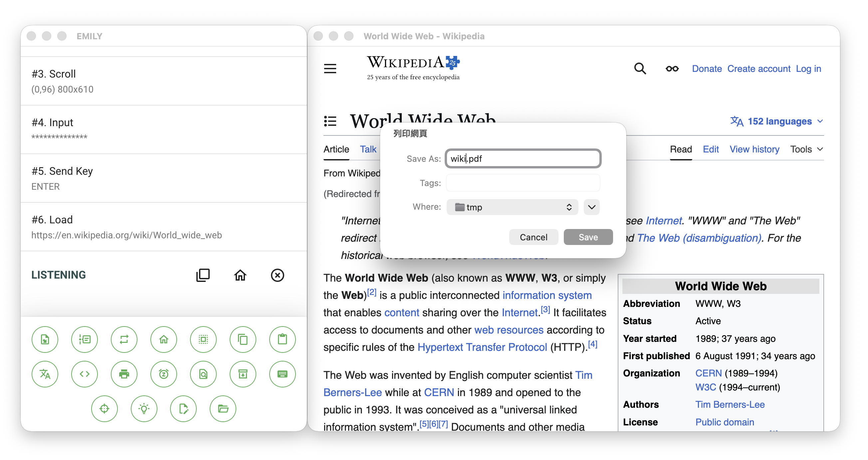Image resolution: width=868 pixels, height=460 pixels.
Task: Click the Tags input field
Action: tap(523, 183)
